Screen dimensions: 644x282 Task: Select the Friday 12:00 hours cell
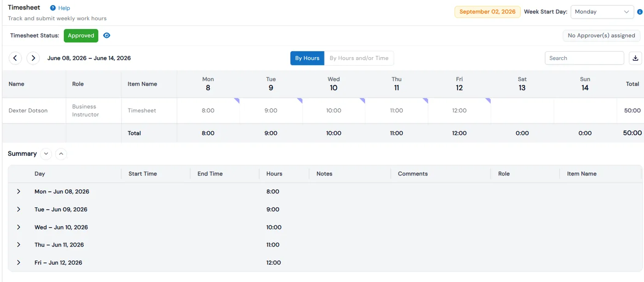click(x=460, y=111)
